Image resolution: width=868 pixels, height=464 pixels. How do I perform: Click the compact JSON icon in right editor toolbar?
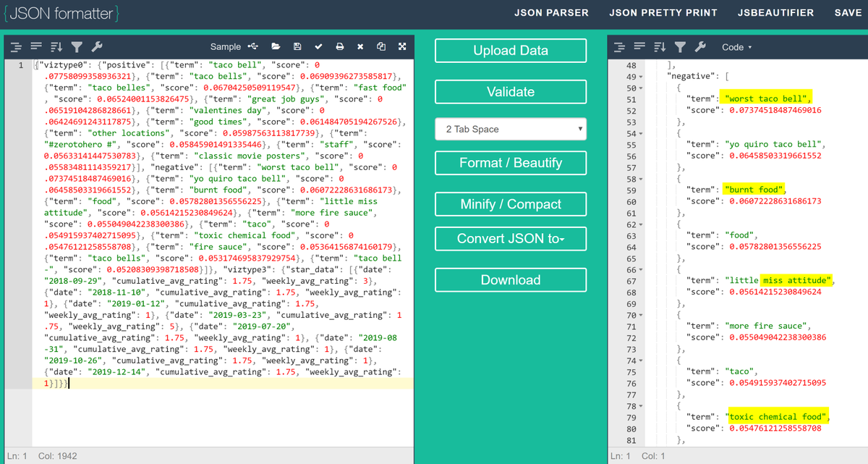click(639, 46)
